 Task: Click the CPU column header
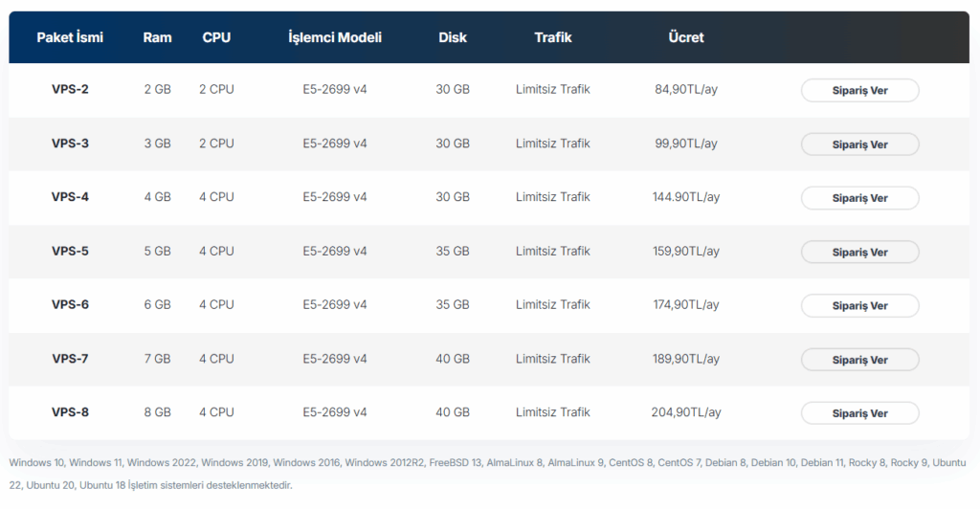tap(216, 37)
